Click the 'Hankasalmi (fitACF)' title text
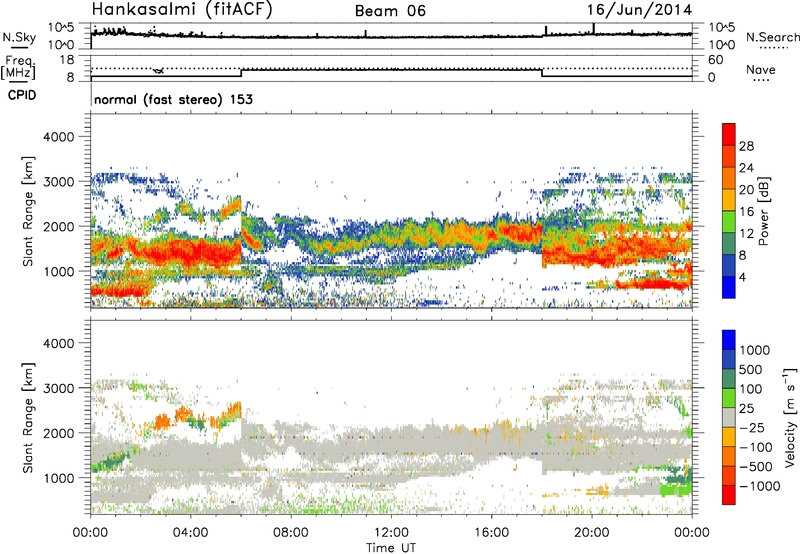800x554 pixels. point(182,9)
